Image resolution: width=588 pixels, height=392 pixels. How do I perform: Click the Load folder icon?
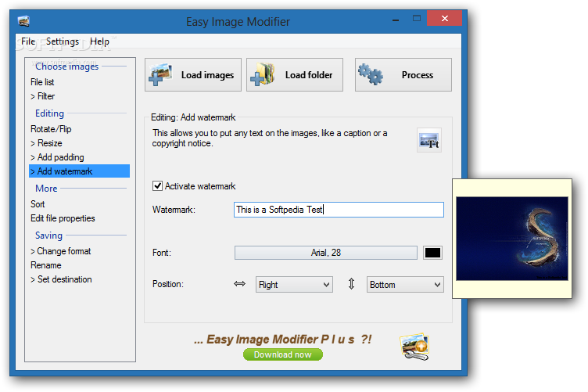coord(262,74)
